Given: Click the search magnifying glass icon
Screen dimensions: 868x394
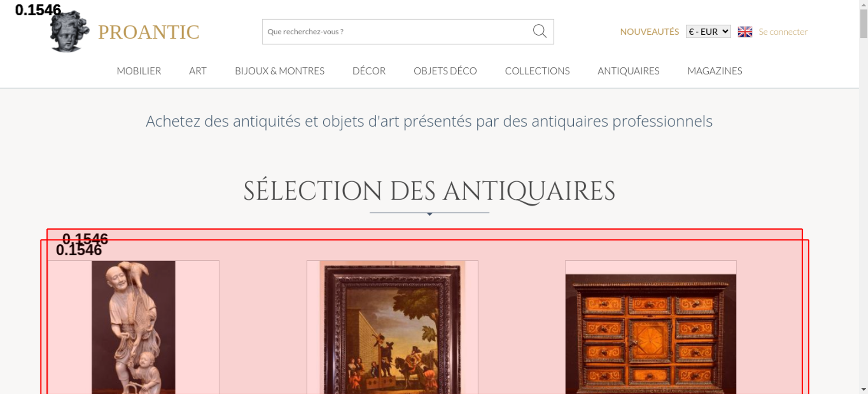Looking at the screenshot, I should click(539, 31).
